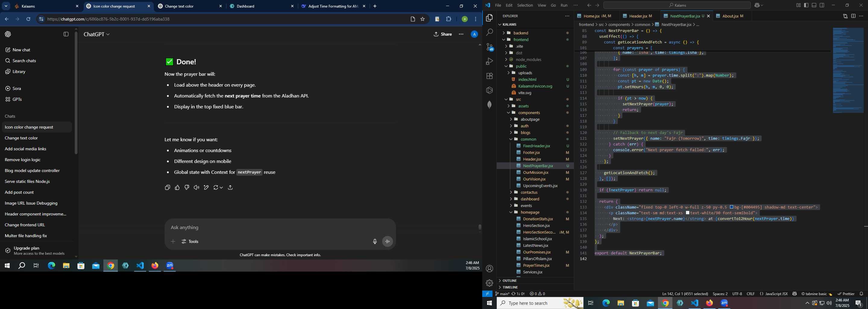Open Accounts icon in VS Code

click(x=489, y=269)
